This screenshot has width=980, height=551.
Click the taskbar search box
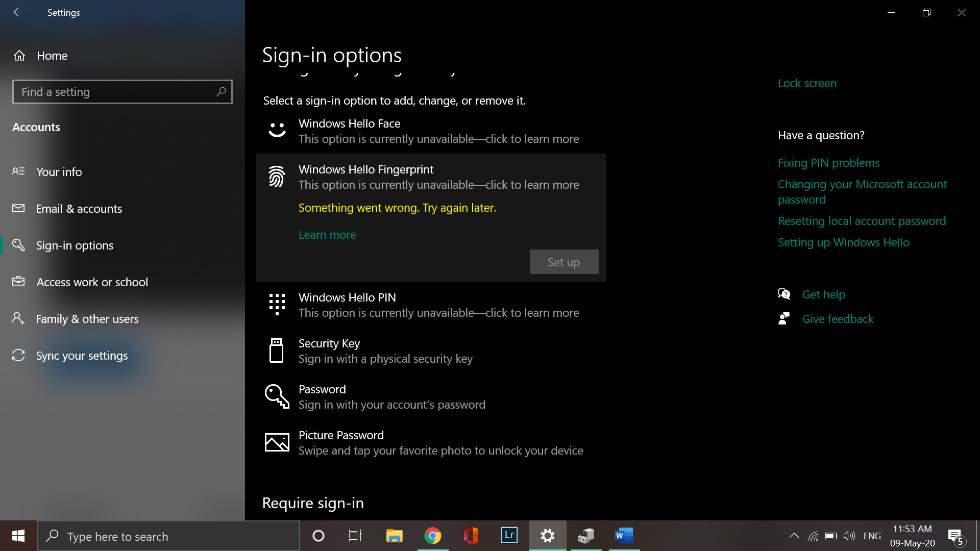[x=168, y=536]
